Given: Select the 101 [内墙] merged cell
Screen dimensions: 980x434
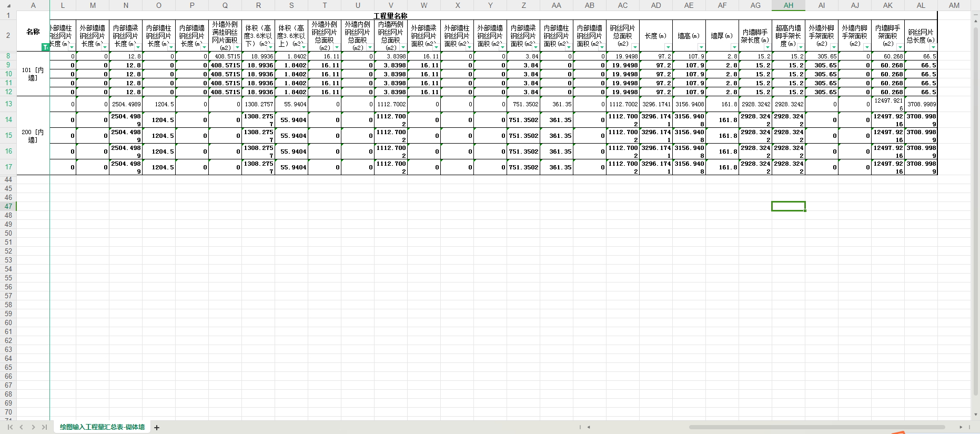Looking at the screenshot, I should (x=33, y=74).
